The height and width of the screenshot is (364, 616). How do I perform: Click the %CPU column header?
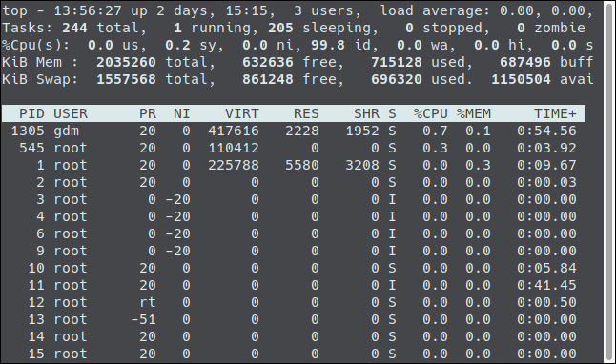click(431, 114)
